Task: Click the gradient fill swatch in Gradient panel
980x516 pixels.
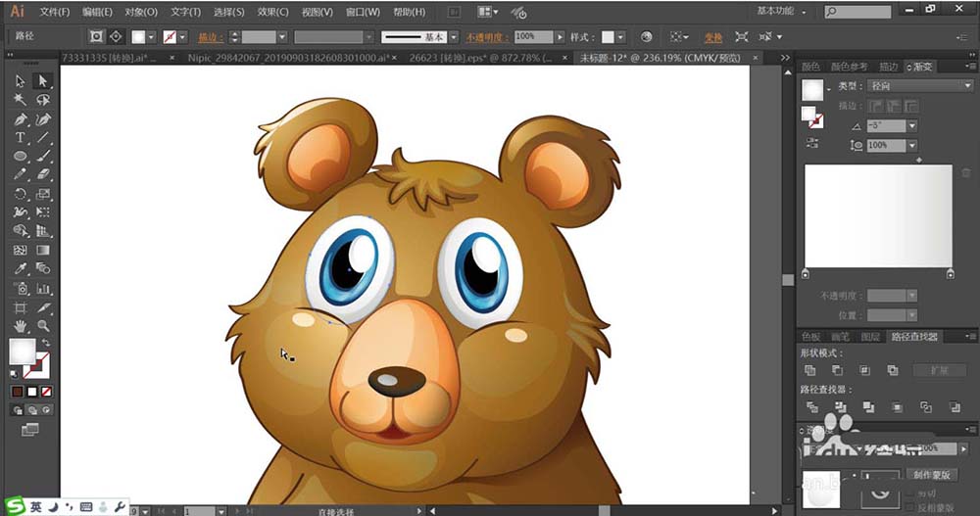Action: (x=812, y=89)
